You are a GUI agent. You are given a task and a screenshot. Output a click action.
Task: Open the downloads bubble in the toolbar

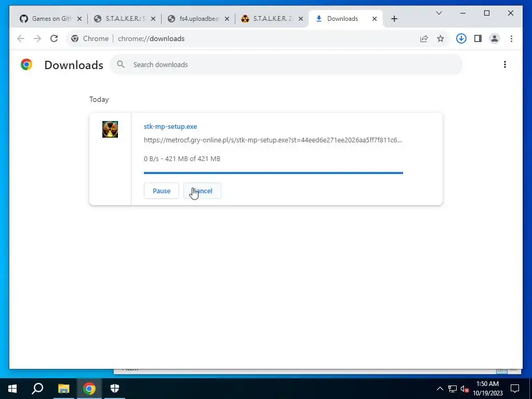461,38
